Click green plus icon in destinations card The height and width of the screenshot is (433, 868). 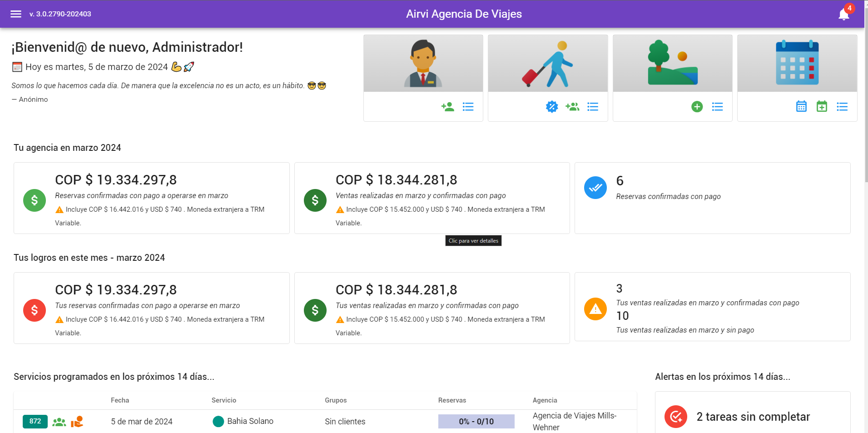[x=697, y=107]
